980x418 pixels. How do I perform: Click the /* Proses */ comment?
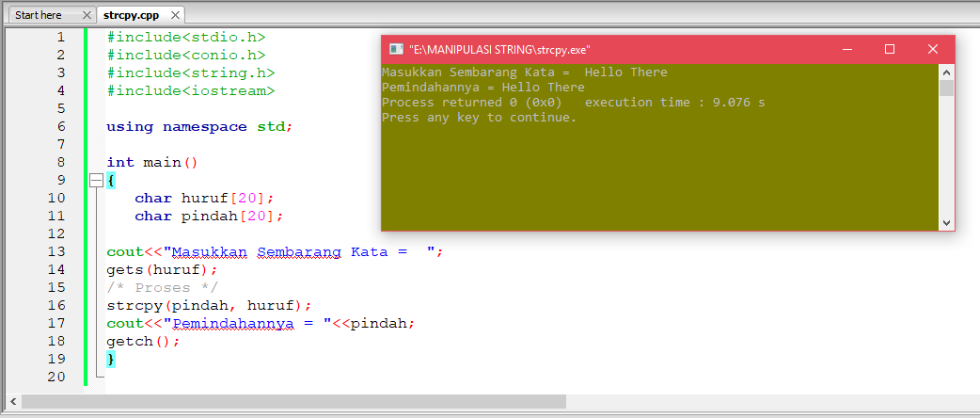tap(162, 288)
